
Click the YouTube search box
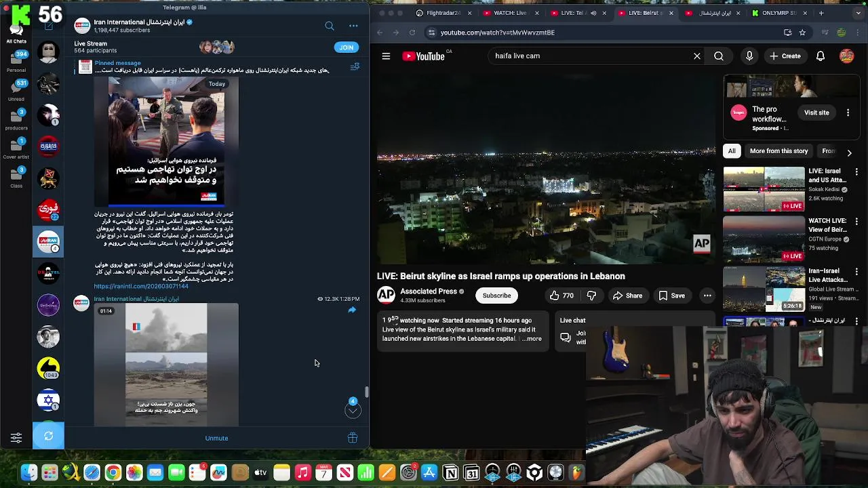pyautogui.click(x=589, y=56)
